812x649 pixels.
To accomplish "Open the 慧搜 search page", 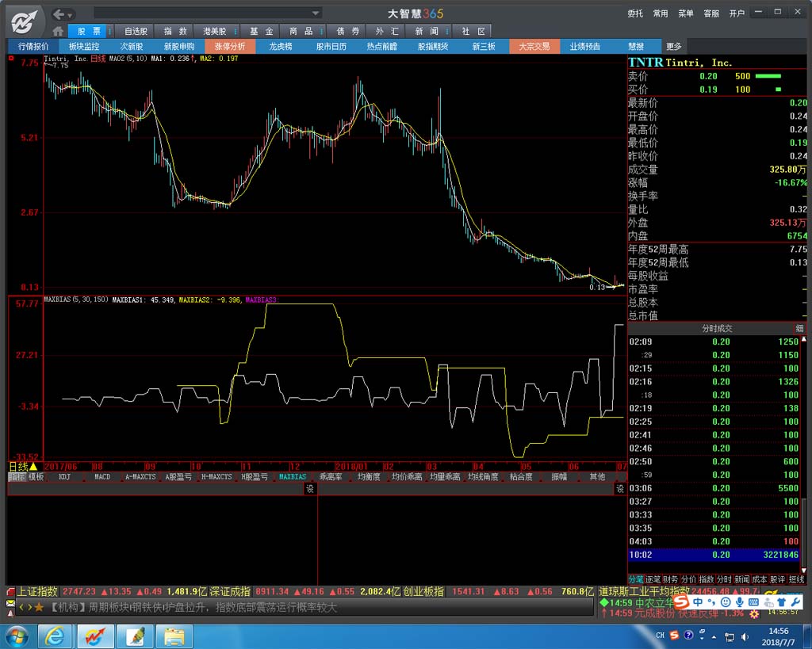I will pos(636,47).
